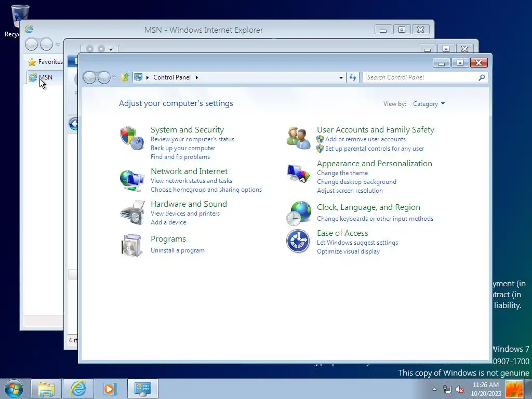Image resolution: width=532 pixels, height=399 pixels.
Task: Click Change the theme
Action: coord(342,173)
